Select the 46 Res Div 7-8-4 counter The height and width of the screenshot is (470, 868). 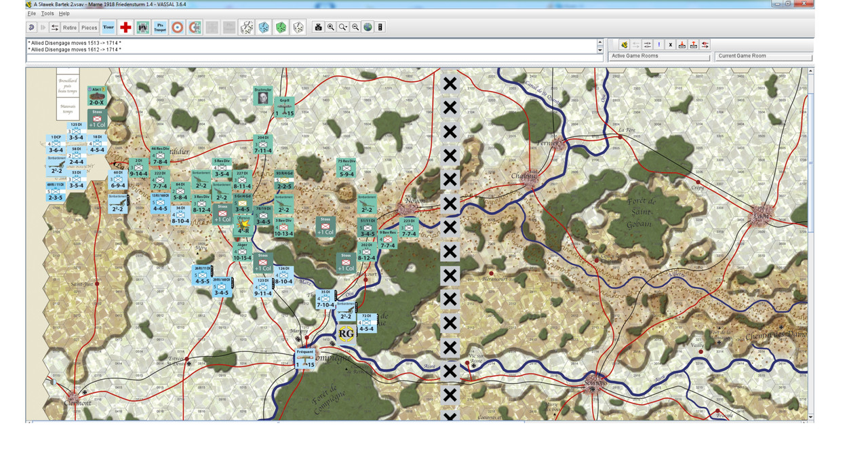[x=159, y=155]
